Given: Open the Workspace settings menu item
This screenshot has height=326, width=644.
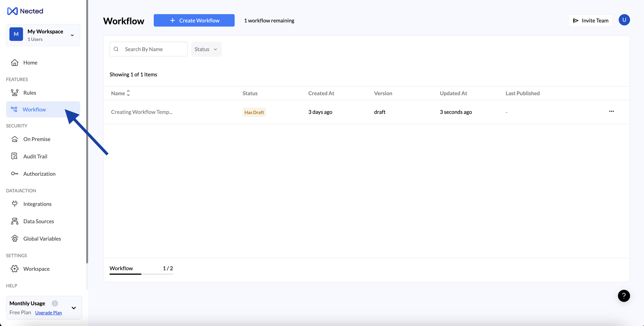Looking at the screenshot, I should pyautogui.click(x=36, y=269).
